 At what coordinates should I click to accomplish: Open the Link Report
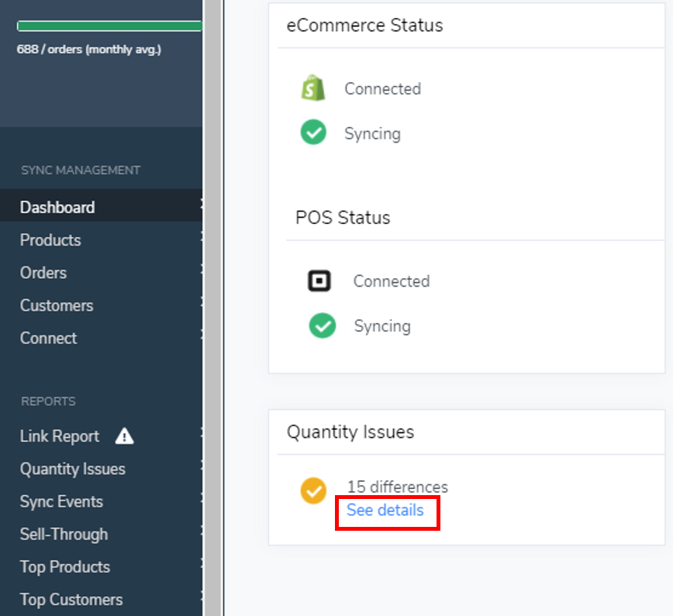tap(60, 436)
